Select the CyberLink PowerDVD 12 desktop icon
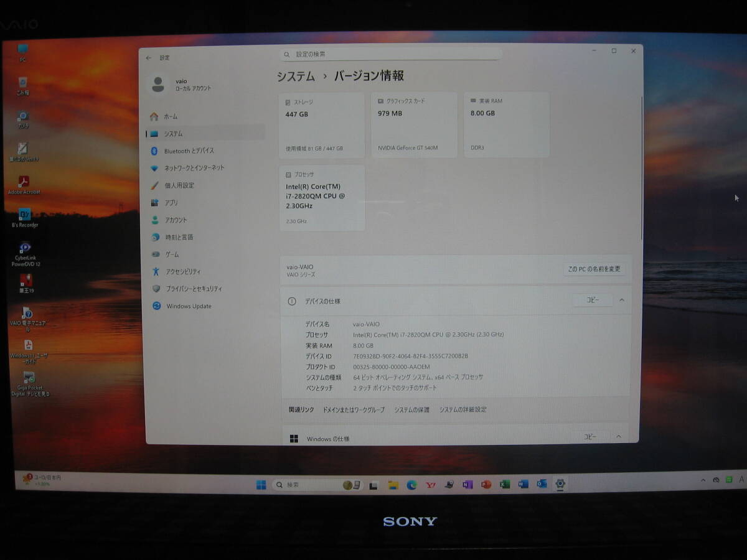Image resolution: width=747 pixels, height=560 pixels. (x=25, y=254)
